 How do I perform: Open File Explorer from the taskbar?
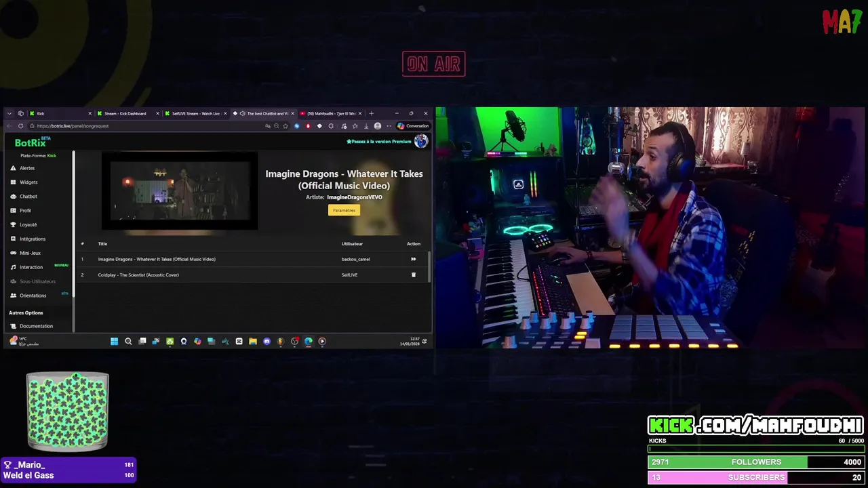pyautogui.click(x=253, y=342)
